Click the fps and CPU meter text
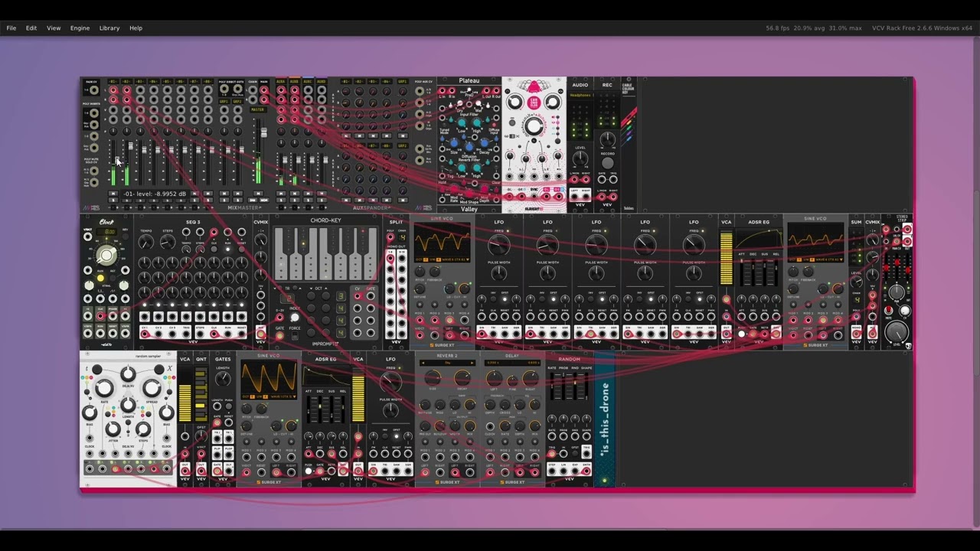 click(x=814, y=28)
